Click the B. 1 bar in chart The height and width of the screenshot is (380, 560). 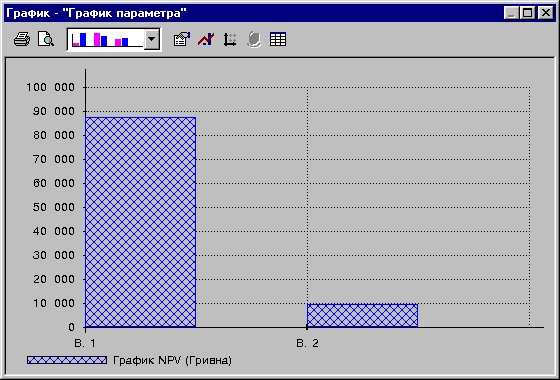(141, 222)
